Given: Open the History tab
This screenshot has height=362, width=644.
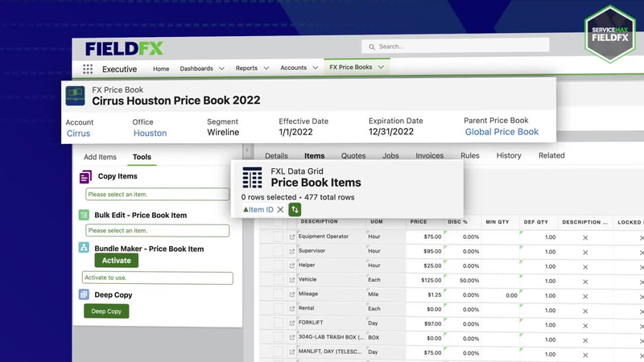Looking at the screenshot, I should [509, 155].
